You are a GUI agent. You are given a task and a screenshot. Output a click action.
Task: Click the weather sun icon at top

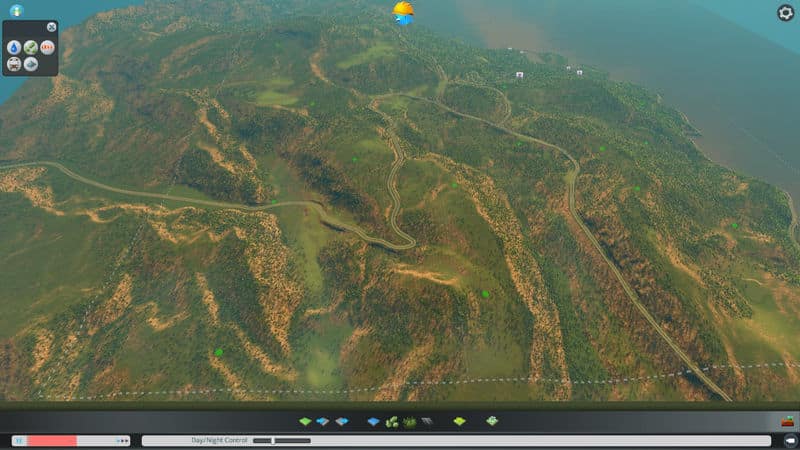coord(403,12)
